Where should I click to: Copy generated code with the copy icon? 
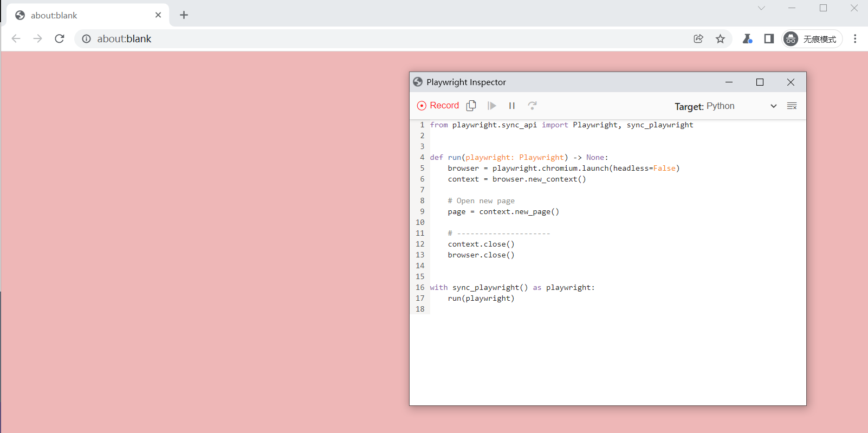coord(471,106)
